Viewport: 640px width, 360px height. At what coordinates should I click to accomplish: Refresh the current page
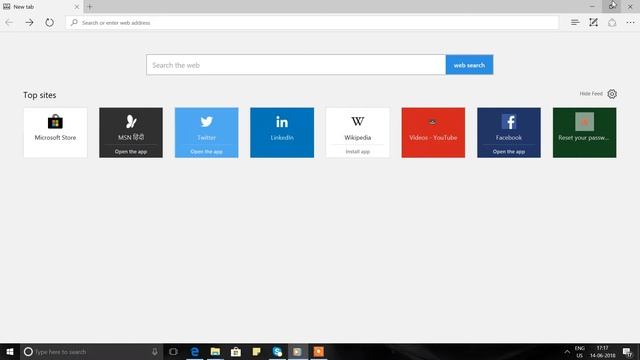(49, 22)
